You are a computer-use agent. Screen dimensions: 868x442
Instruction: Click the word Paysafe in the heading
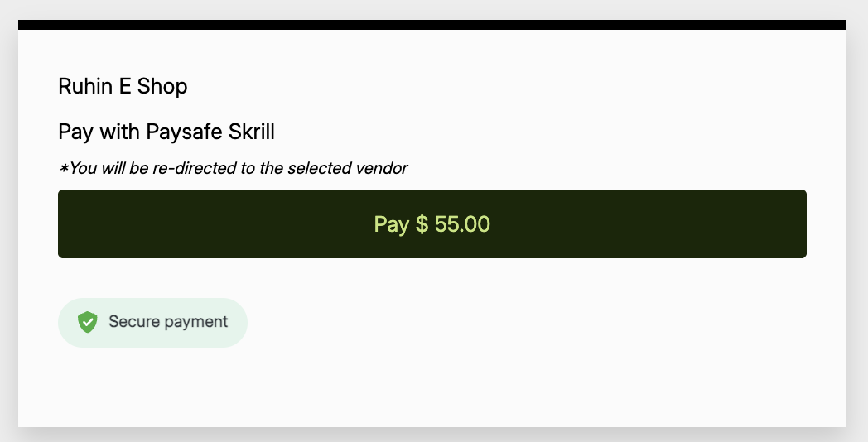pos(181,132)
